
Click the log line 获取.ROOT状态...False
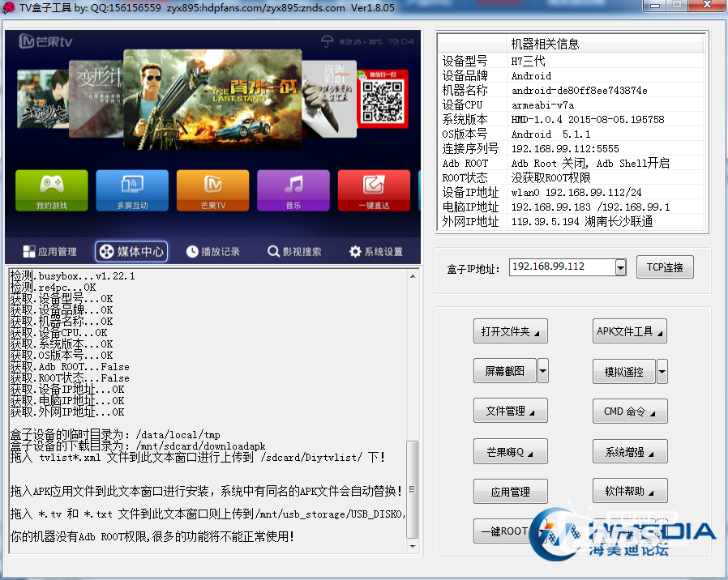70,378
